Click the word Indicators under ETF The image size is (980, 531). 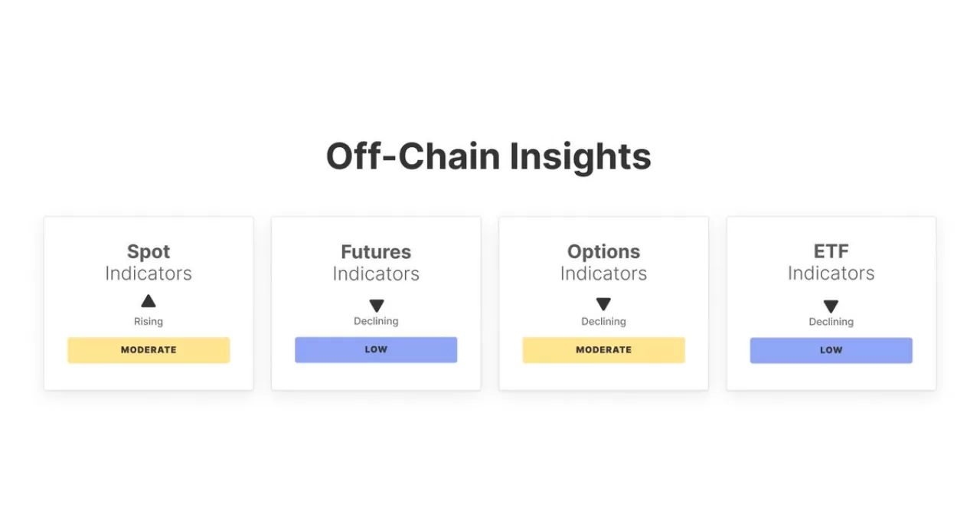tap(831, 274)
